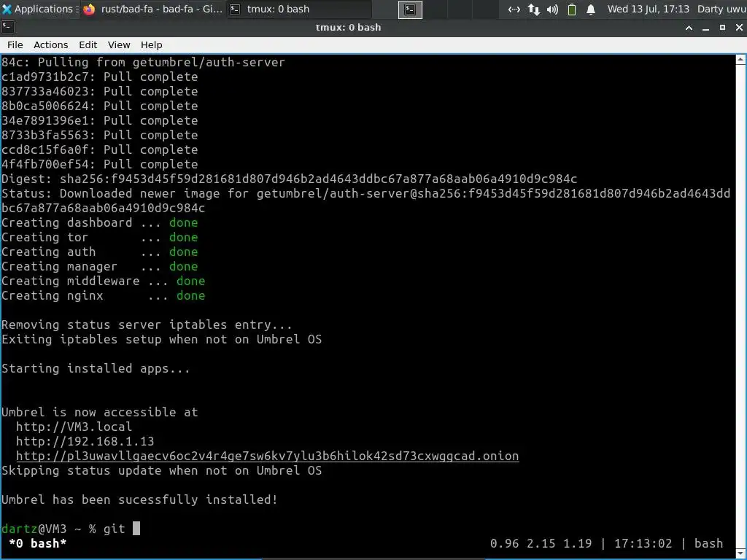747x560 pixels.
Task: Select the tmux: 0 bash taskbar entry
Action: click(x=298, y=9)
